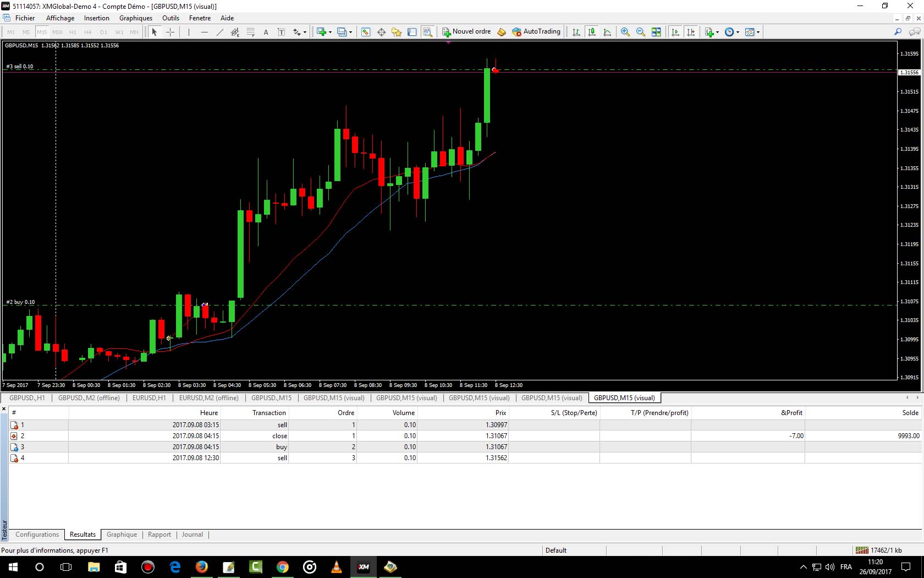Viewport: 924px width, 578px height.
Task: Expand the new chart dropdown arrow
Action: [330, 32]
